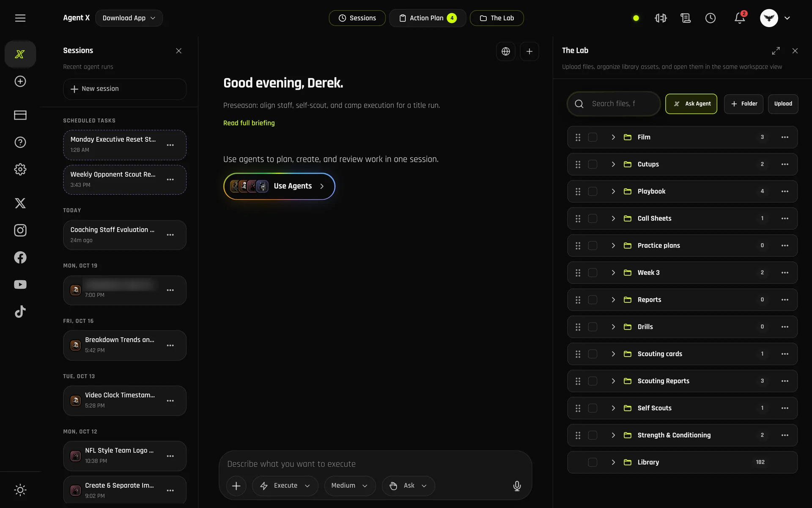The image size is (812, 508).
Task: Open the Facebook sidebar icon
Action: (20, 257)
